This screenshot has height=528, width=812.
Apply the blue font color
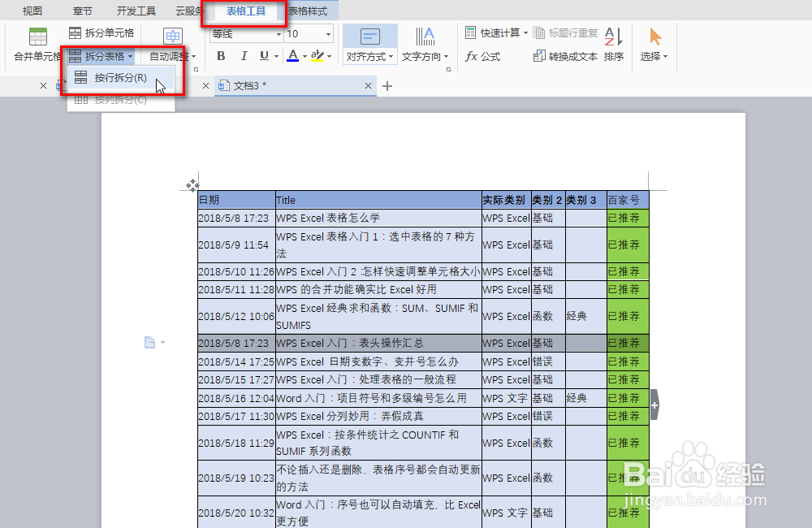click(292, 56)
